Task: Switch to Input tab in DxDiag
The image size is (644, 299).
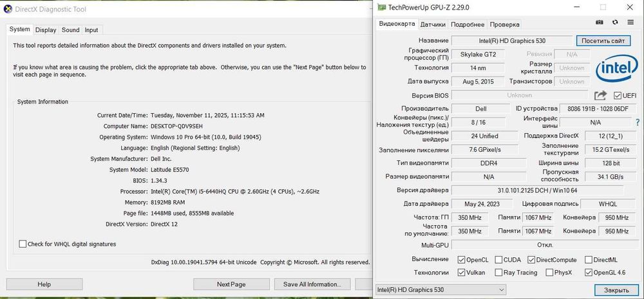Action: tap(91, 30)
